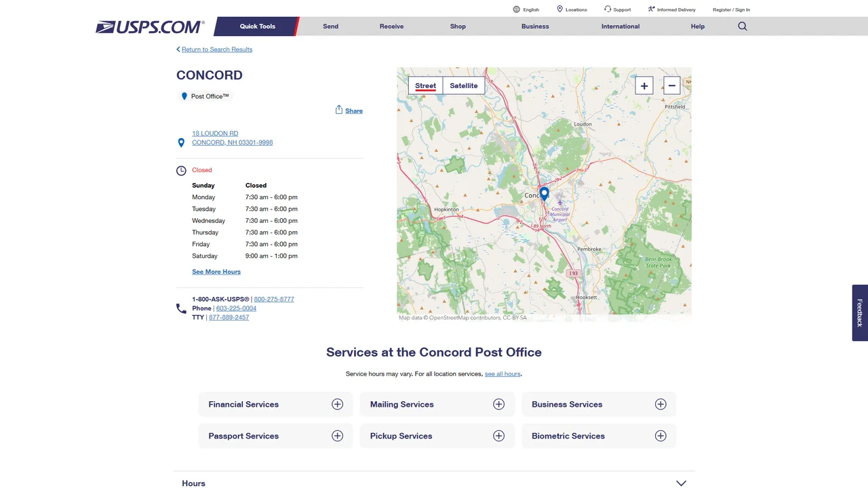The image size is (868, 488).
Task: Click the blue map marker pin
Action: [544, 194]
